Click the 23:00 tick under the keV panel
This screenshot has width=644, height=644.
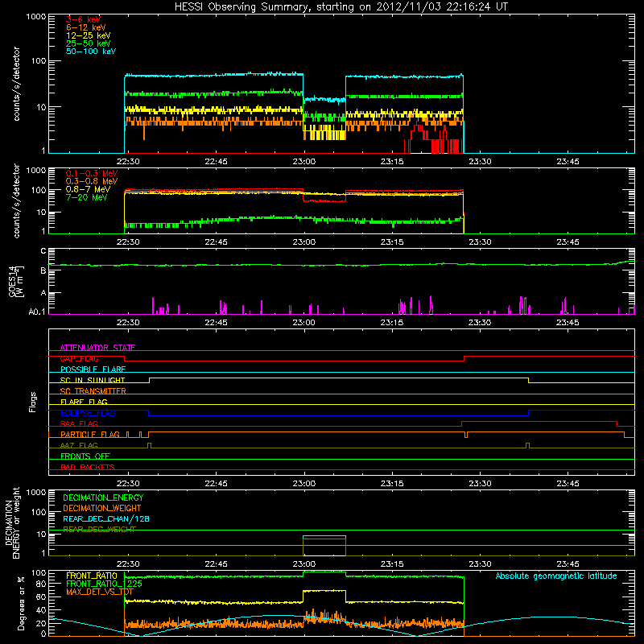click(304, 162)
